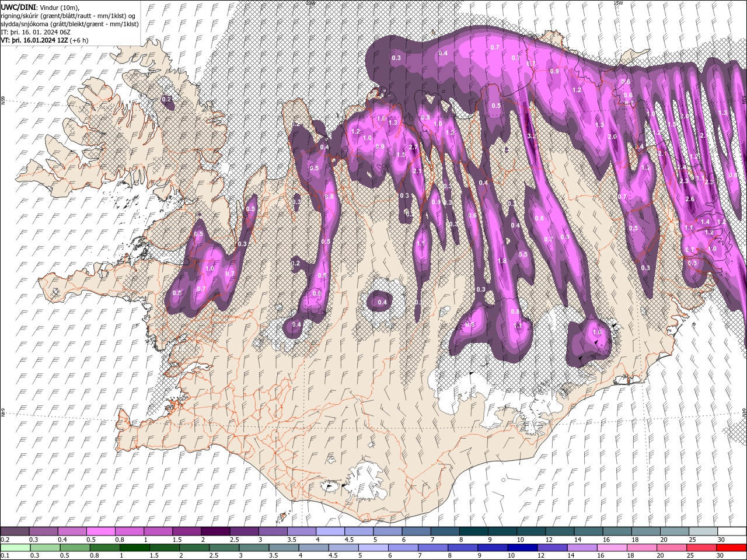
Task: Click the light pink 16 rain legend swatch
Action: (612, 548)
